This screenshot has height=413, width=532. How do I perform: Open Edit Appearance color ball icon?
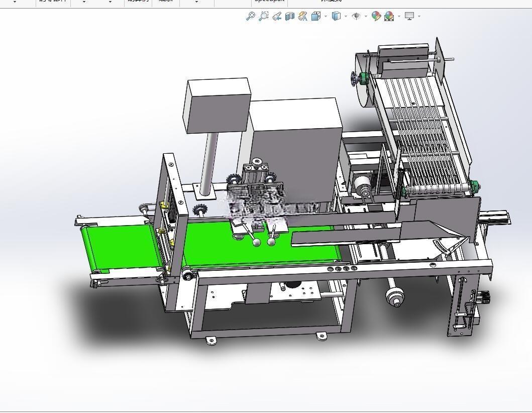(x=376, y=16)
